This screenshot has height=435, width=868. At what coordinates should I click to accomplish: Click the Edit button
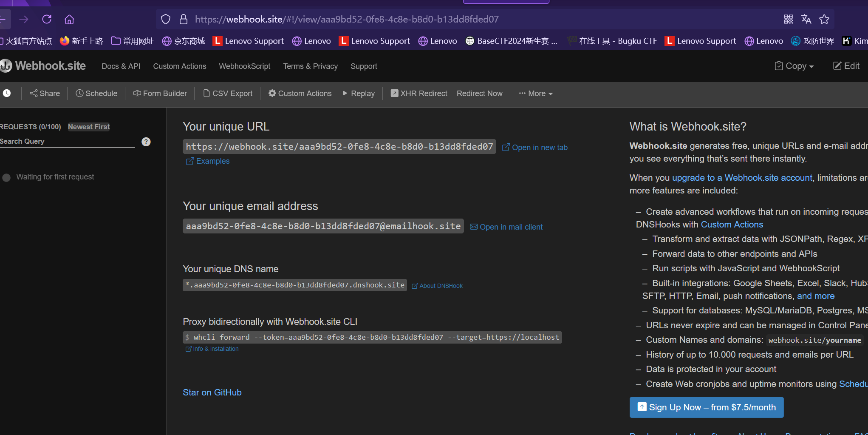point(846,66)
